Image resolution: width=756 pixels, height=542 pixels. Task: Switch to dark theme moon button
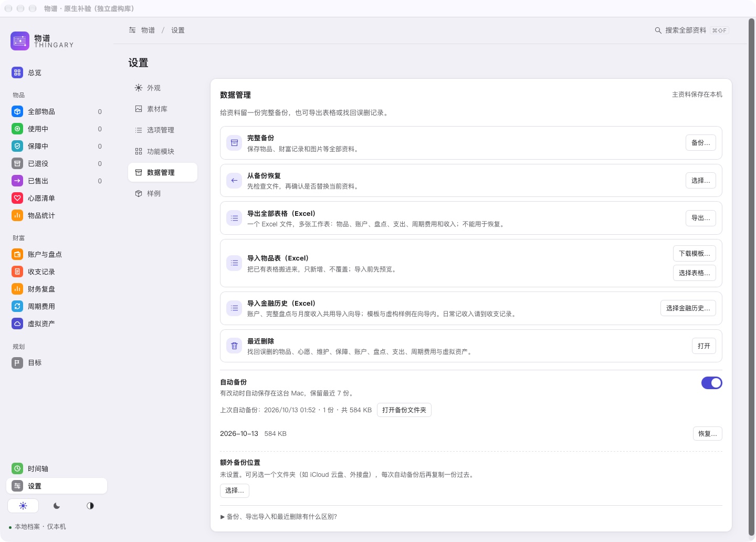tap(57, 506)
